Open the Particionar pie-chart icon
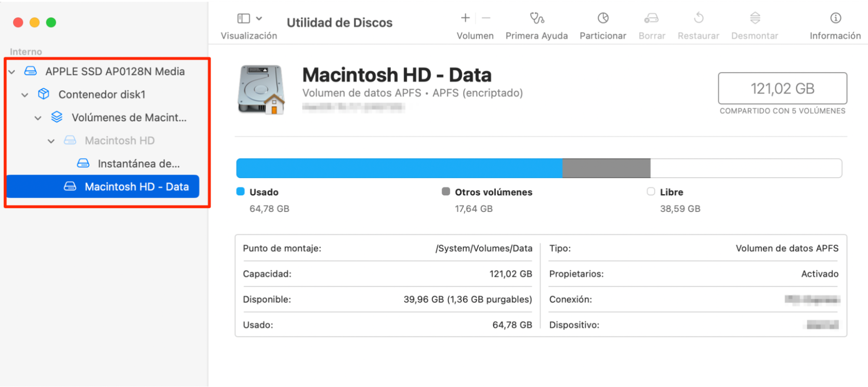Screen dimensions: 868x387 (x=603, y=18)
